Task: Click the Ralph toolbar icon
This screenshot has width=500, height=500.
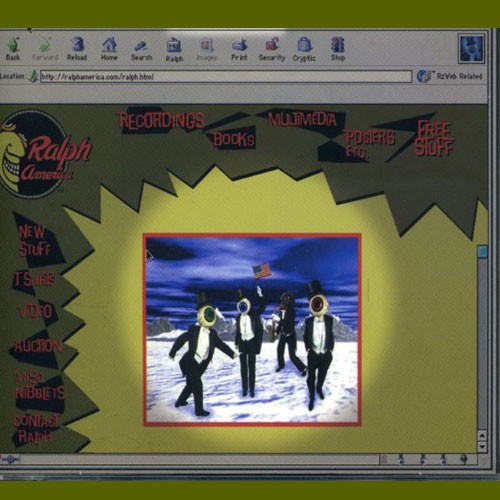Action: [x=174, y=45]
